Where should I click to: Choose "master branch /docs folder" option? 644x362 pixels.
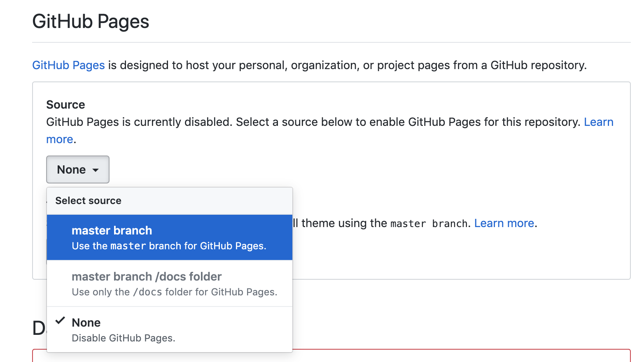[x=147, y=276]
